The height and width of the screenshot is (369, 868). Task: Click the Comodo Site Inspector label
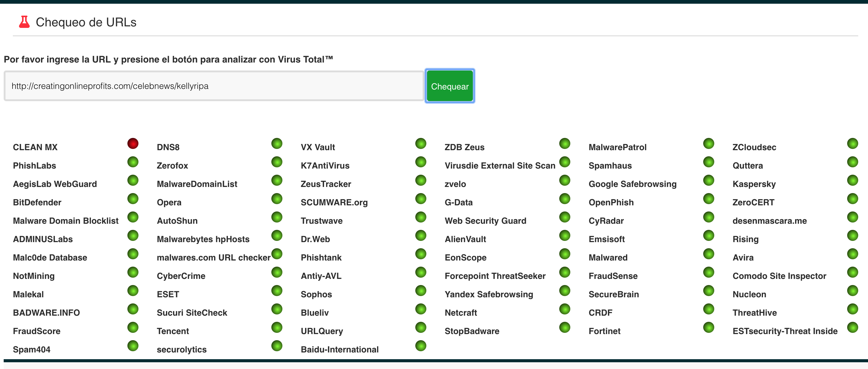(779, 276)
